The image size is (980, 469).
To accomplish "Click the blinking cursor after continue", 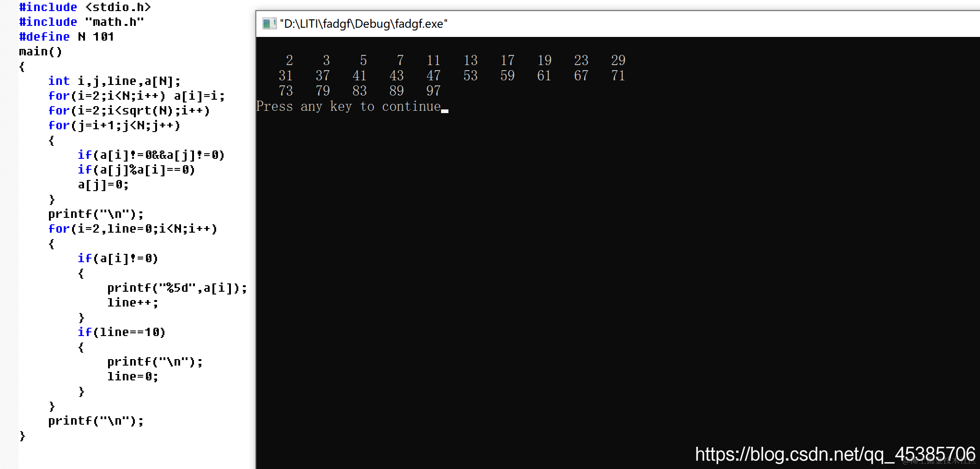I will click(x=445, y=111).
